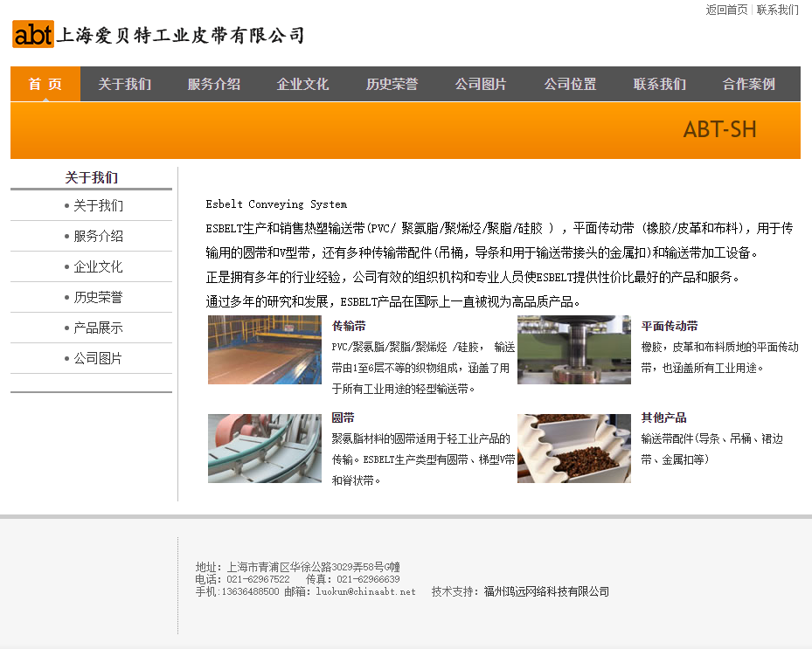Open the 福州鸿远网络科技有限公司 footer link

point(545,591)
